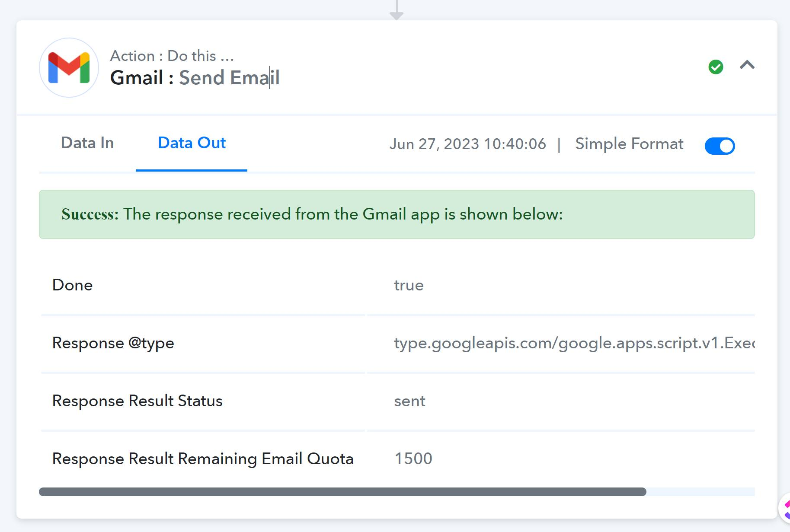Click the pink widget icon at the corner
Image resolution: width=790 pixels, height=532 pixels.
click(x=785, y=509)
